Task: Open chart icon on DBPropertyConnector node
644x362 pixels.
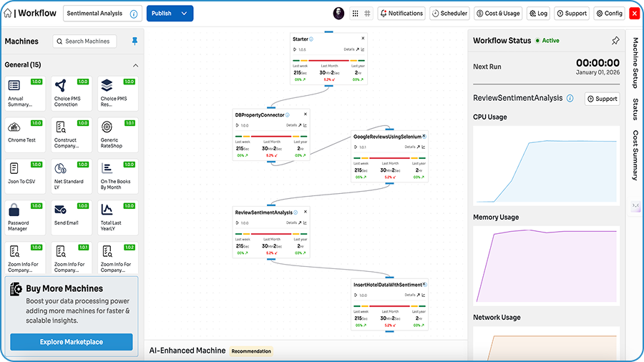Action: coord(304,125)
